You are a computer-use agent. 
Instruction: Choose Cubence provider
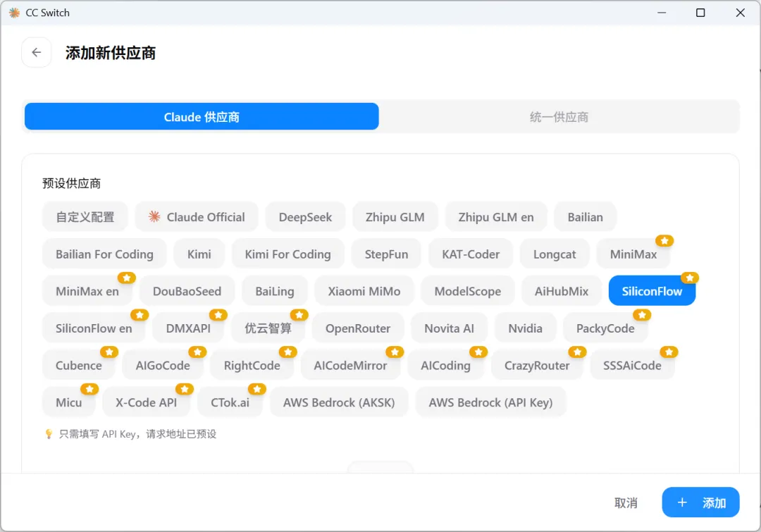[x=79, y=365]
